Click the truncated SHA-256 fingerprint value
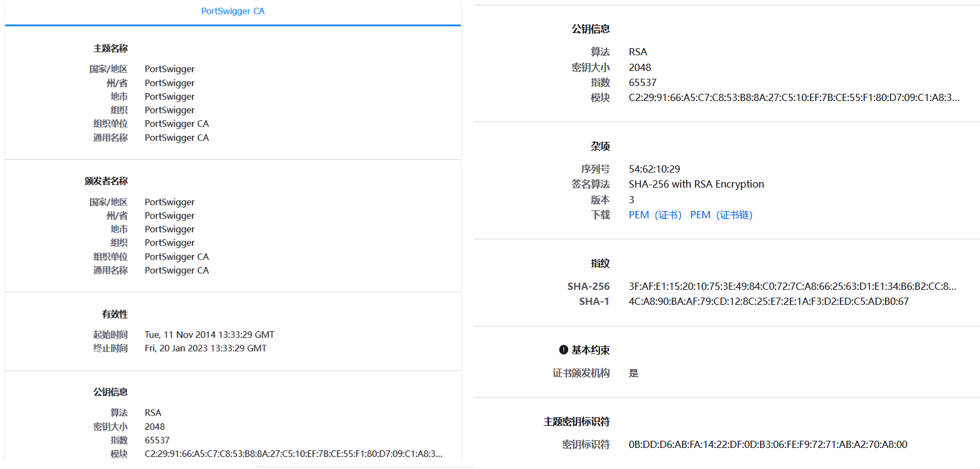 coord(792,286)
